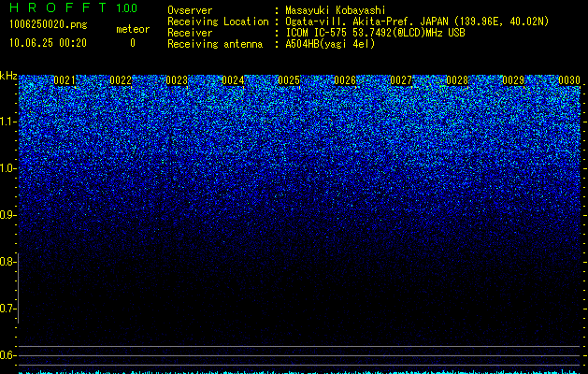This screenshot has height=374, width=588.
Task: Click the 0.9 frequency axis label
Action: coord(7,215)
